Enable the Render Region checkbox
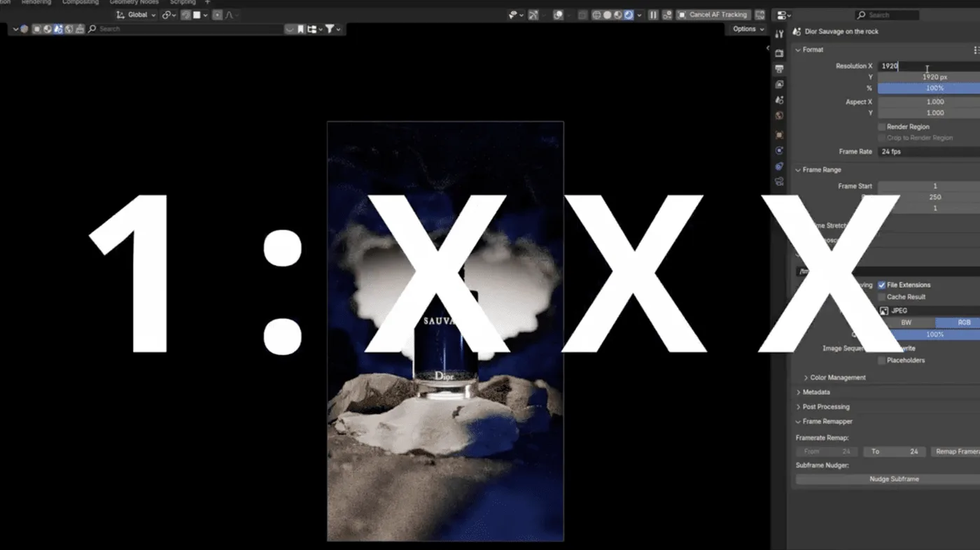Image resolution: width=980 pixels, height=550 pixels. pos(882,127)
